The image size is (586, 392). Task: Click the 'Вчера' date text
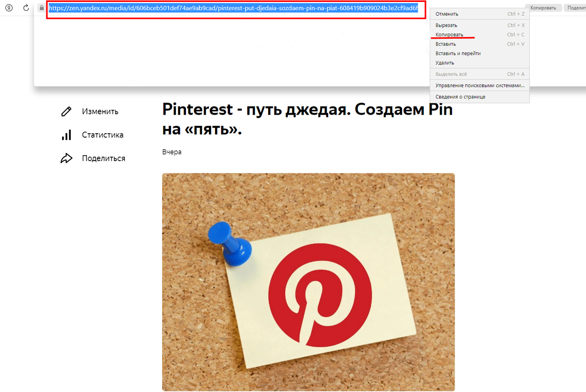[172, 152]
